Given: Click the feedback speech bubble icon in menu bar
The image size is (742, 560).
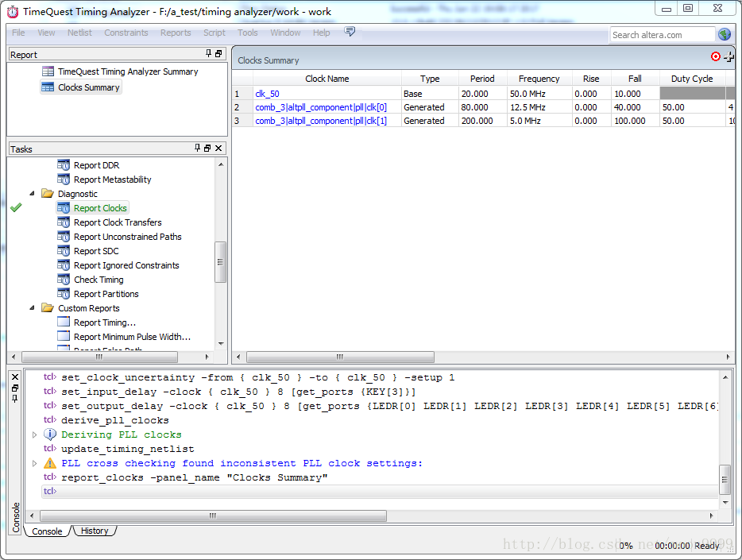Looking at the screenshot, I should (350, 32).
